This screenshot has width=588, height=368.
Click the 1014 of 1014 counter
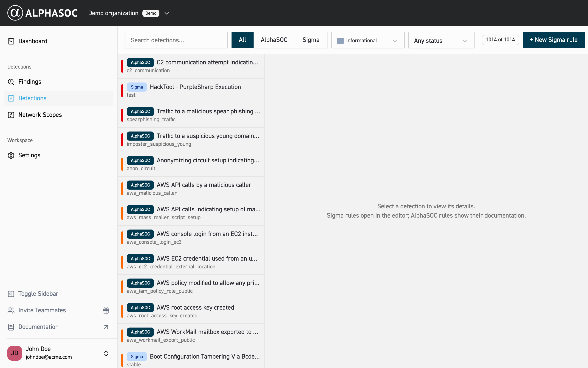[500, 40]
